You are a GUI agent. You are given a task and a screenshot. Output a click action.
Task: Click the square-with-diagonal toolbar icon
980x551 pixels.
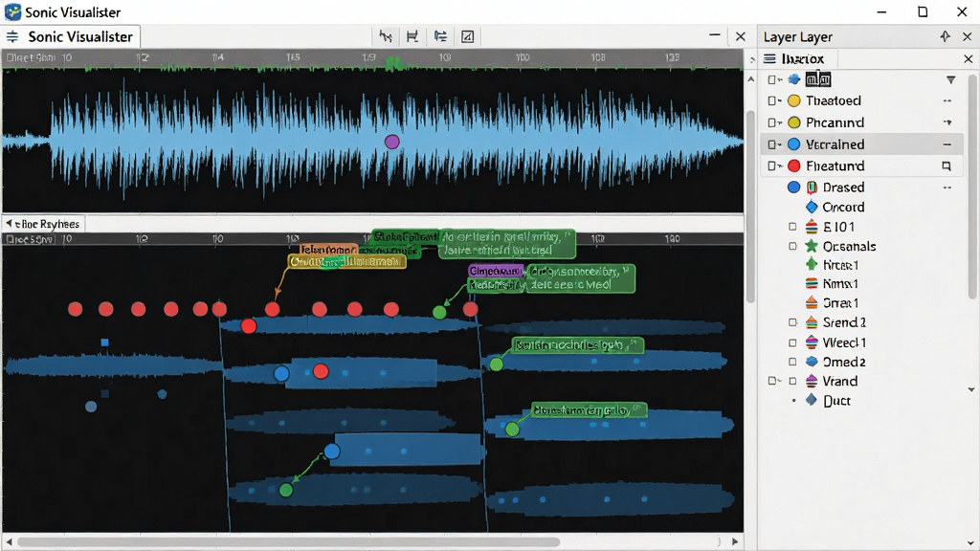(x=467, y=37)
